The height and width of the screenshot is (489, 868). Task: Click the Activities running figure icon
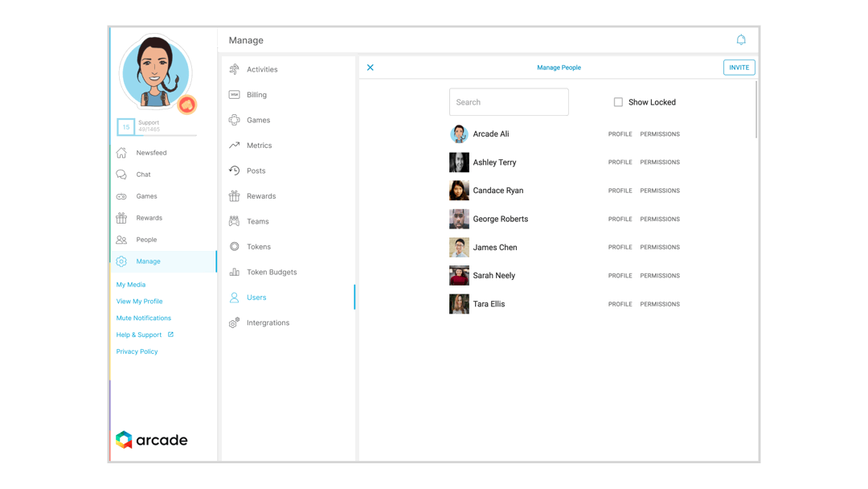coord(234,69)
